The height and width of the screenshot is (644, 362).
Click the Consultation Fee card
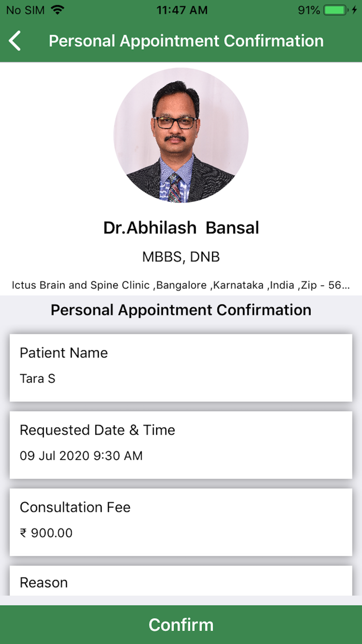point(181,522)
